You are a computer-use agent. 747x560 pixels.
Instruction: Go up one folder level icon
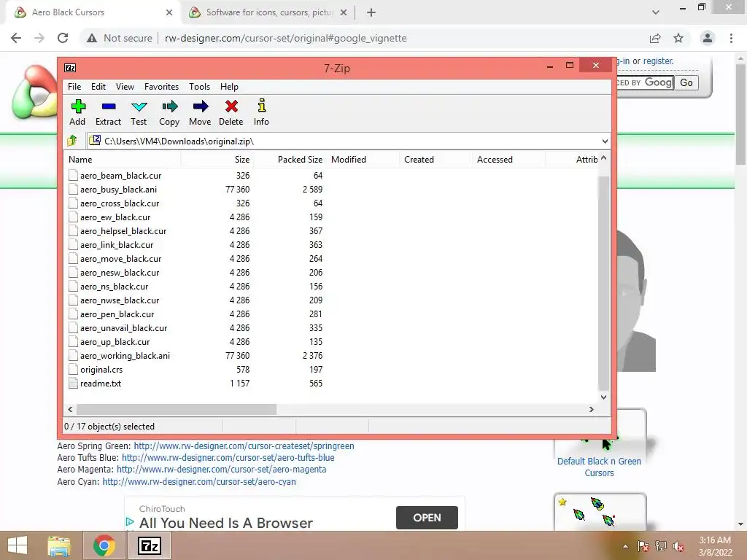72,141
